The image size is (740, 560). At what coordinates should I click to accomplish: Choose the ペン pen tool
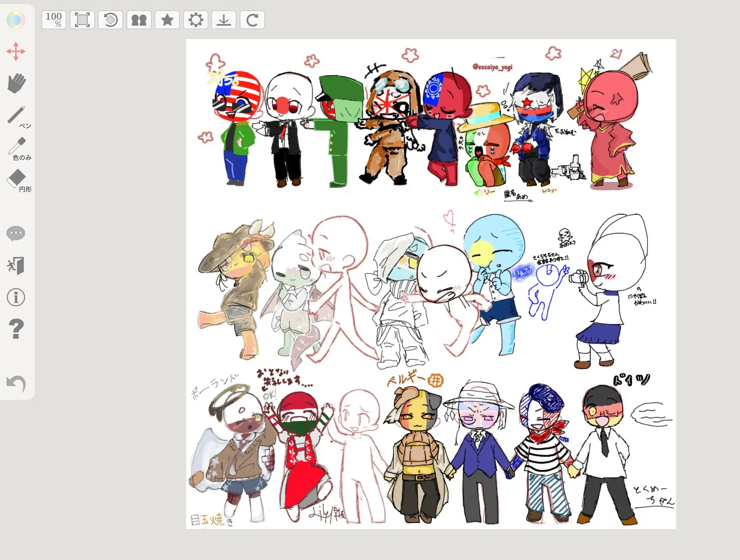coord(18,117)
